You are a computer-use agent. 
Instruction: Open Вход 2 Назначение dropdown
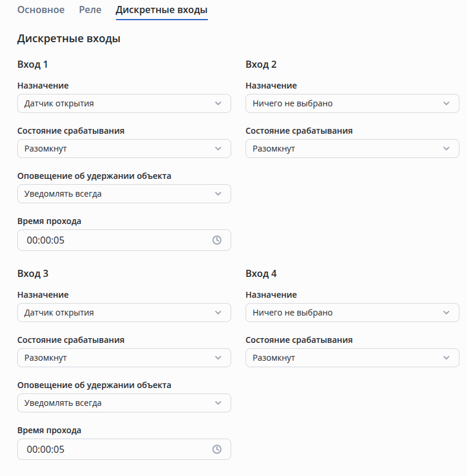352,103
